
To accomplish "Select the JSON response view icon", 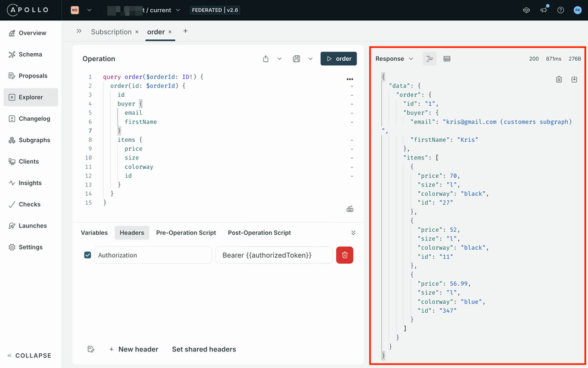I will point(430,59).
